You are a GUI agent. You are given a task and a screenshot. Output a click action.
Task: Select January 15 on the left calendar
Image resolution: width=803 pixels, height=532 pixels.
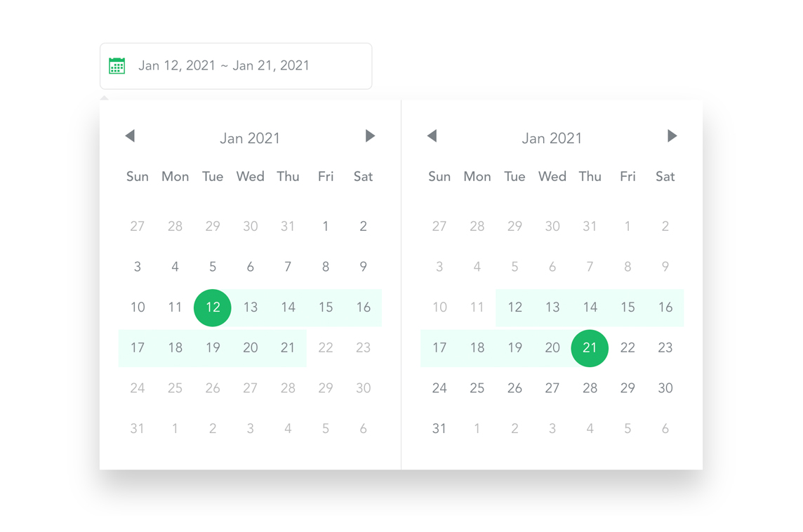[326, 307]
